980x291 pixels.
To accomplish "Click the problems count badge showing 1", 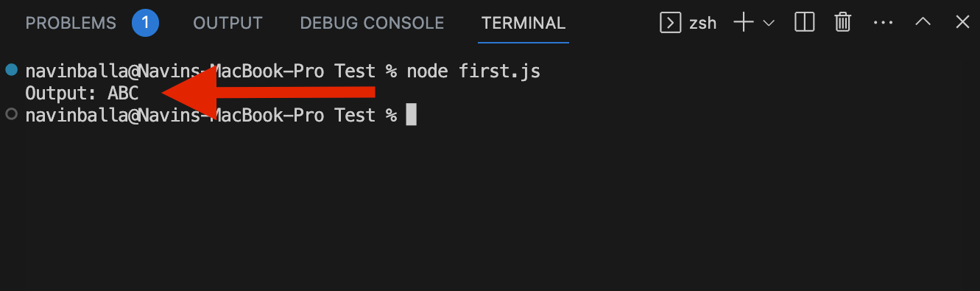I will (x=145, y=23).
